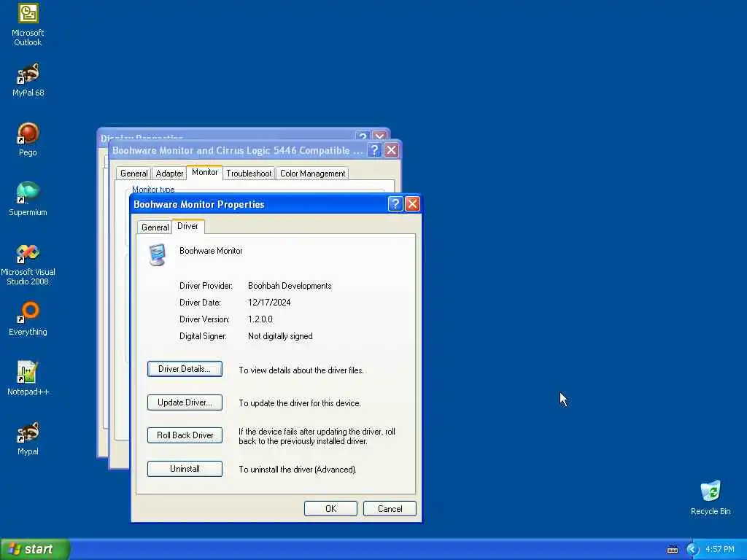Switch to General tab in Cirrus Logic dialog

click(134, 174)
